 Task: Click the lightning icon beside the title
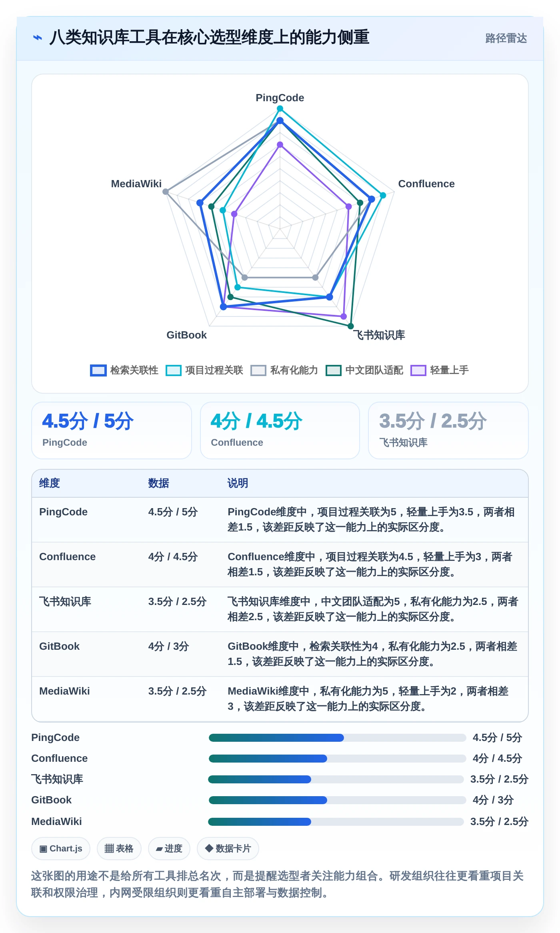point(37,38)
